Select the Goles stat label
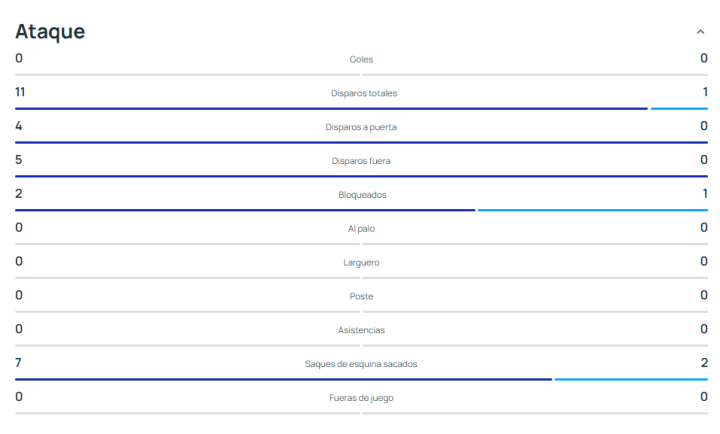This screenshot has width=720, height=434. tap(361, 60)
